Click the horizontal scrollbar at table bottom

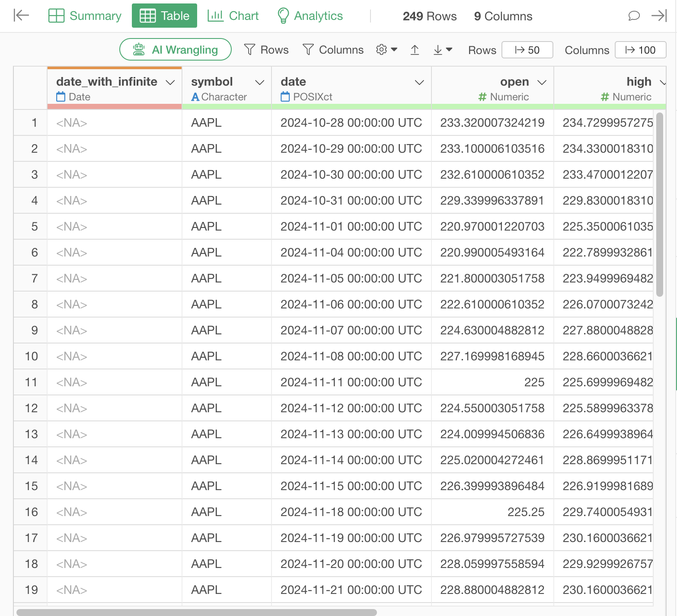click(x=197, y=612)
